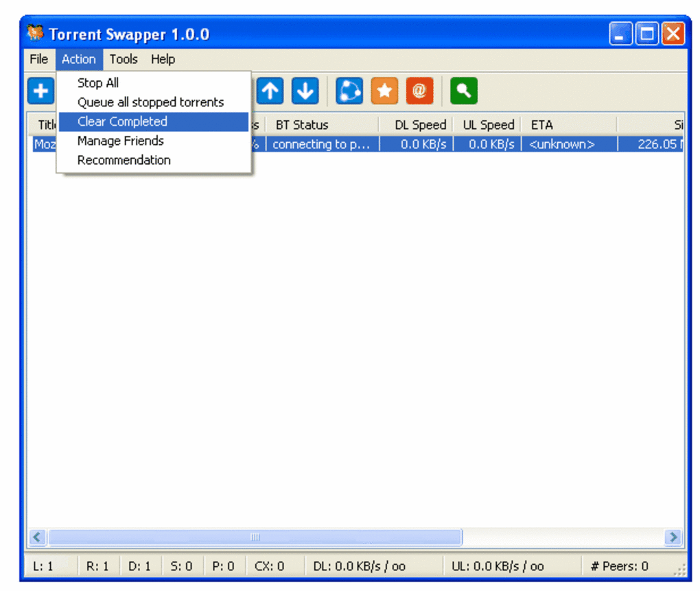
Task: Select the Recommendation menu entry
Action: click(x=153, y=160)
